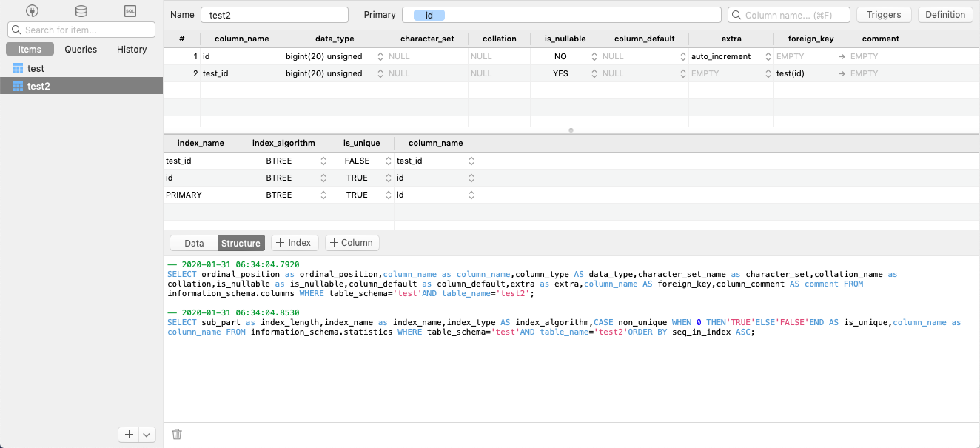Click the plus icon to create a new item
Screen dimensions: 980x448
(127, 435)
